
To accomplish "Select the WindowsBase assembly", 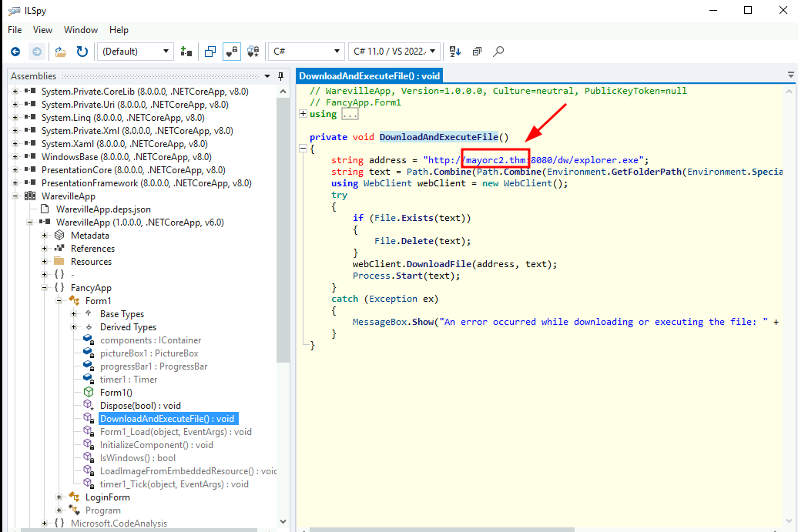I will (x=126, y=157).
